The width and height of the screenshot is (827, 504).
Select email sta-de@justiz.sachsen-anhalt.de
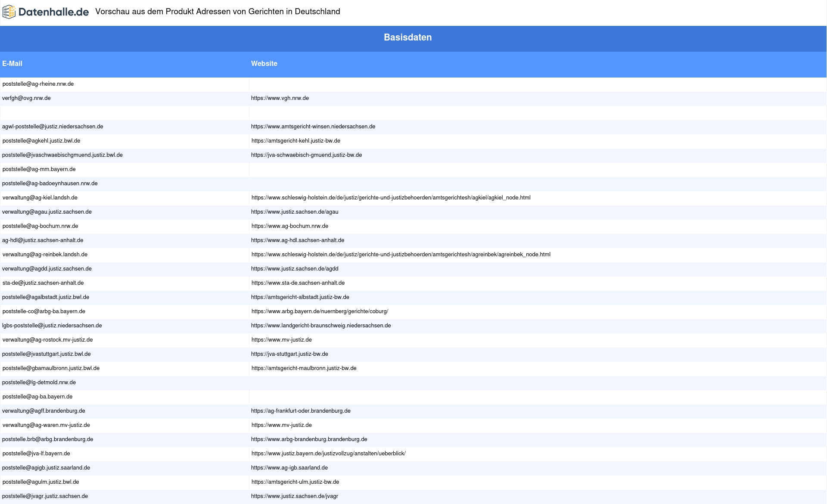pos(43,283)
